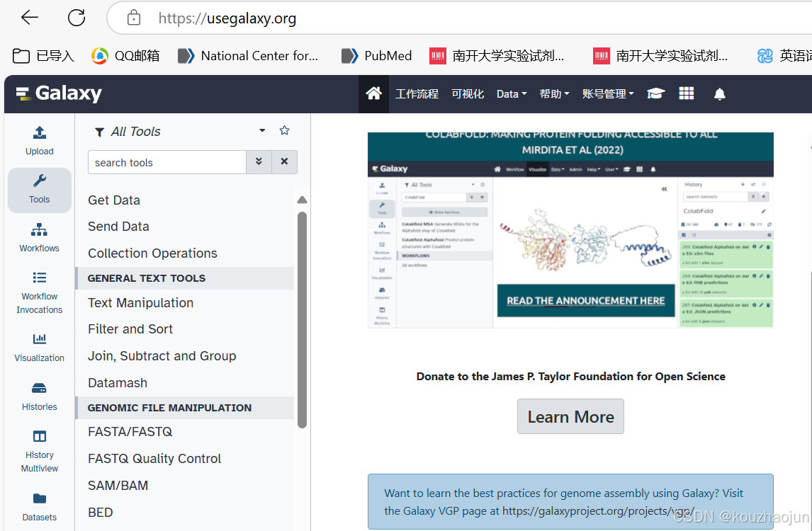Expand the Get Data tool section
This screenshot has width=812, height=531.
[114, 200]
